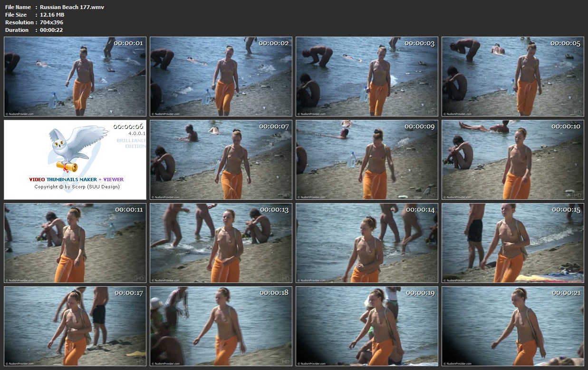The image size is (588, 370).
Task: Click the thumbnail marked 00:00:10
Action: 512,160
